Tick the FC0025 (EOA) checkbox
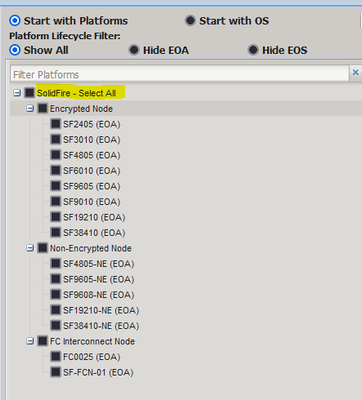The height and width of the screenshot is (400, 362). click(x=56, y=356)
